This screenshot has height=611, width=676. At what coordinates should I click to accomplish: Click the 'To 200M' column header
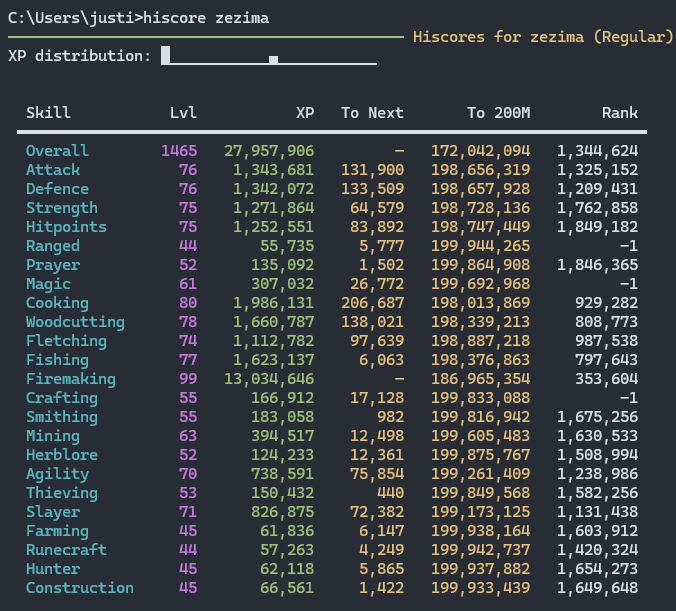(x=499, y=113)
